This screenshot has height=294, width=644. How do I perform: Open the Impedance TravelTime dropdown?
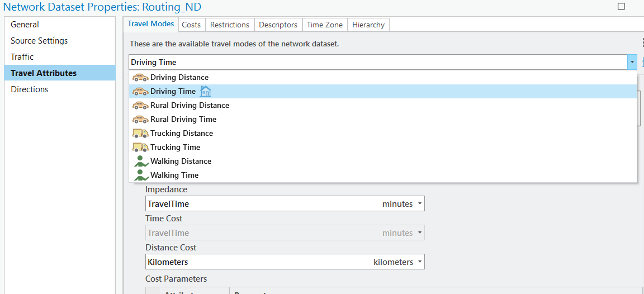coord(419,204)
